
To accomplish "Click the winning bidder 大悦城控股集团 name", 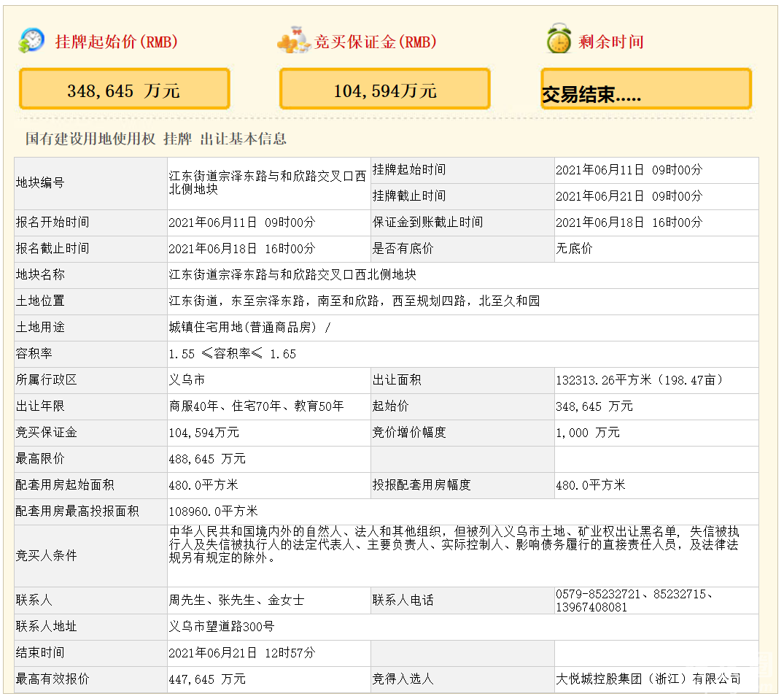I will (x=648, y=679).
